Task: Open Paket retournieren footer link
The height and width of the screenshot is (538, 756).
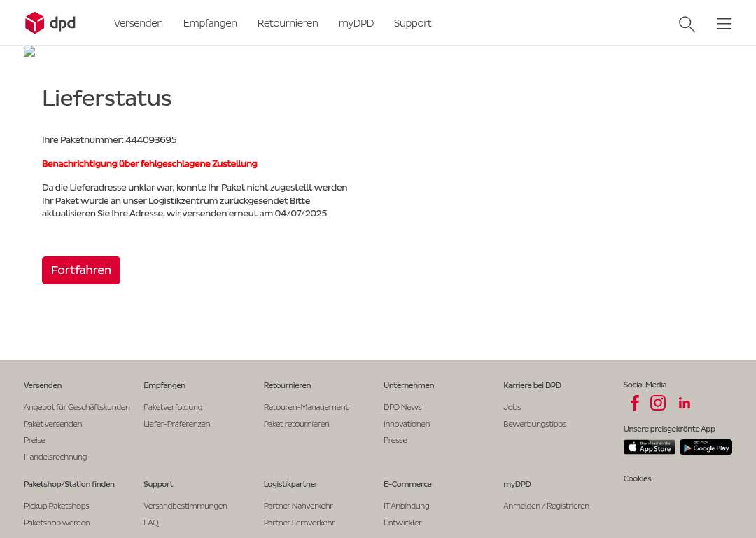Action: [x=297, y=424]
